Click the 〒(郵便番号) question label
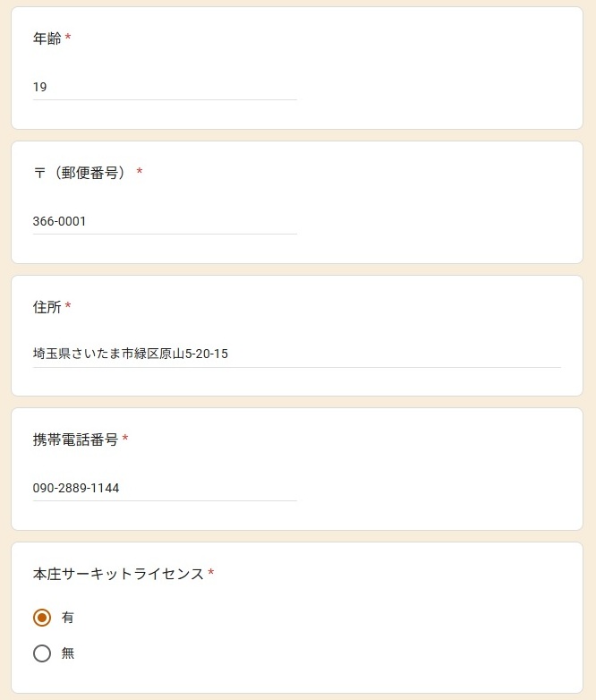The image size is (596, 700). (x=79, y=173)
